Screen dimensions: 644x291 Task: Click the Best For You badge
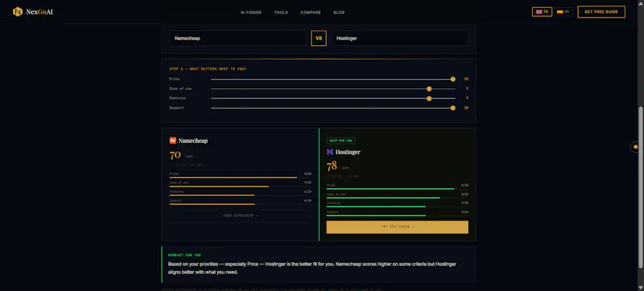[341, 141]
